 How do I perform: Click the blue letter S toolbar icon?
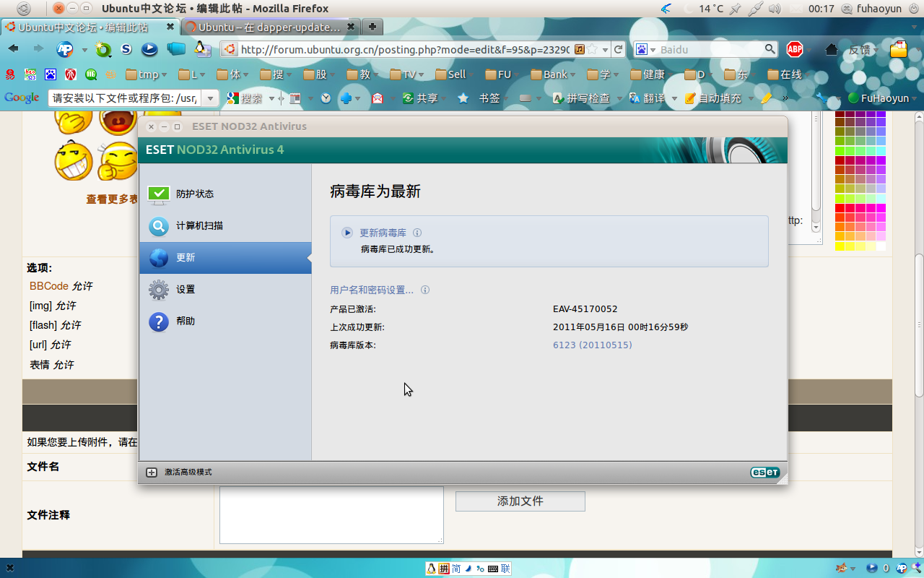(126, 49)
